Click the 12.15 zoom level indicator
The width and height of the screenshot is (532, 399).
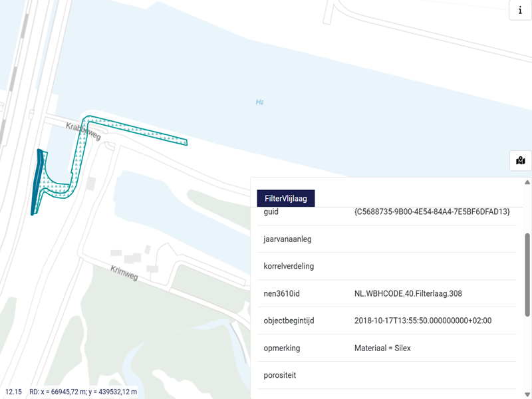point(13,392)
